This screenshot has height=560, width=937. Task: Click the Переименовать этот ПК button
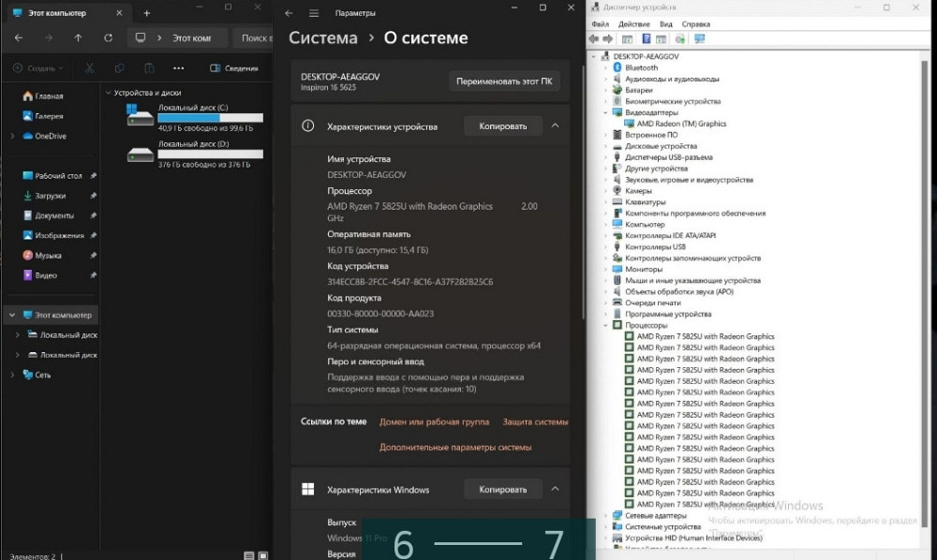505,81
